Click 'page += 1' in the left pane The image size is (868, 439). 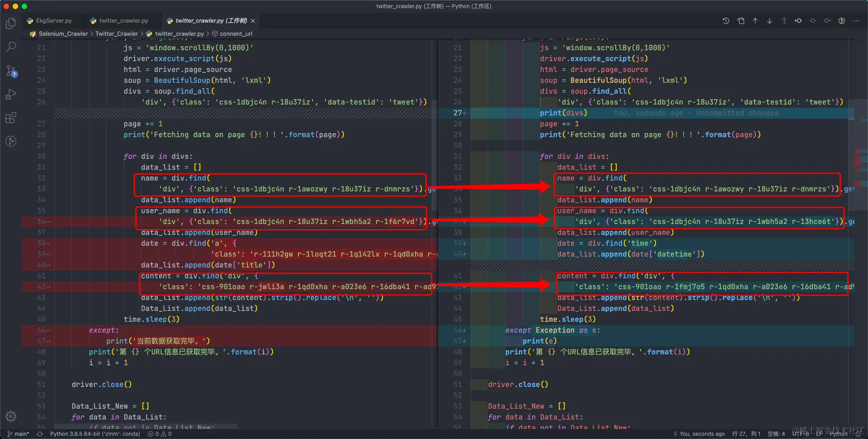pos(143,124)
